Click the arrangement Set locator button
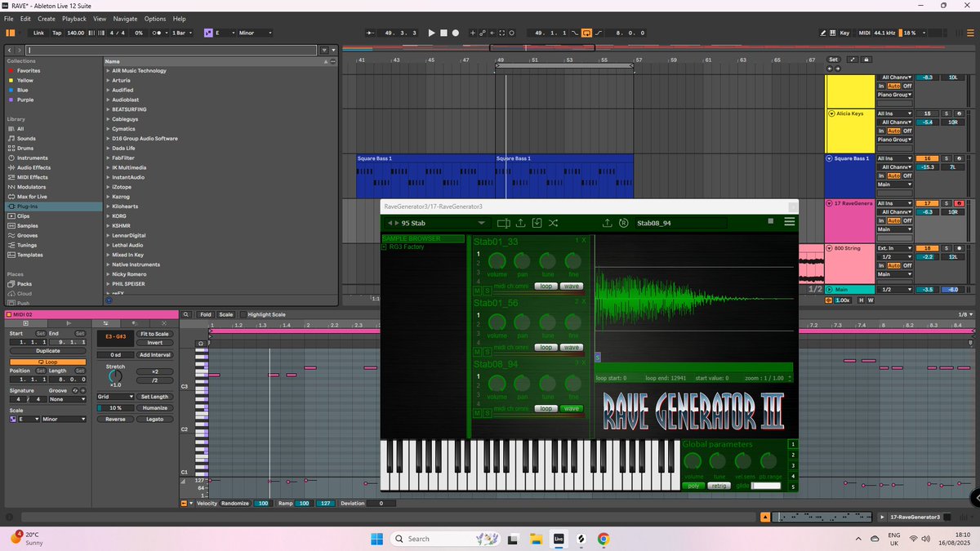Viewport: 980px width, 551px height. pos(833,60)
